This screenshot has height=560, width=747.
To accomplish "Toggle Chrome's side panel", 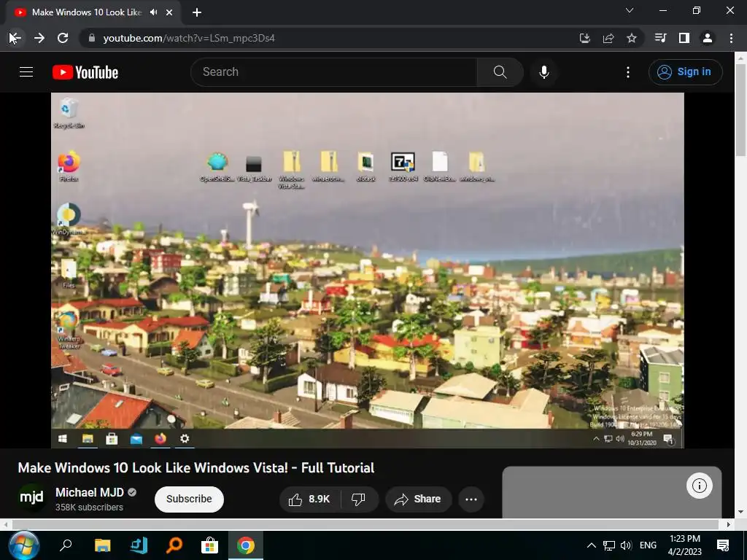I will pos(684,38).
